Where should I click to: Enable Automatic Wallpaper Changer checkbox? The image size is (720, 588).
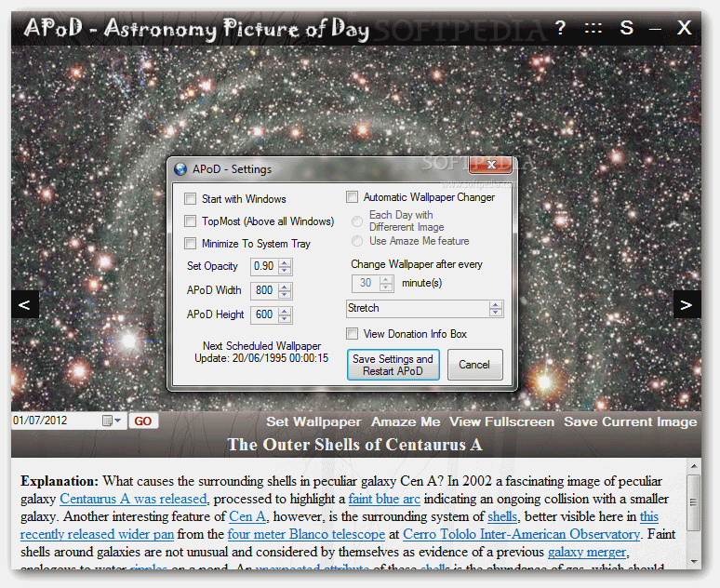[353, 197]
